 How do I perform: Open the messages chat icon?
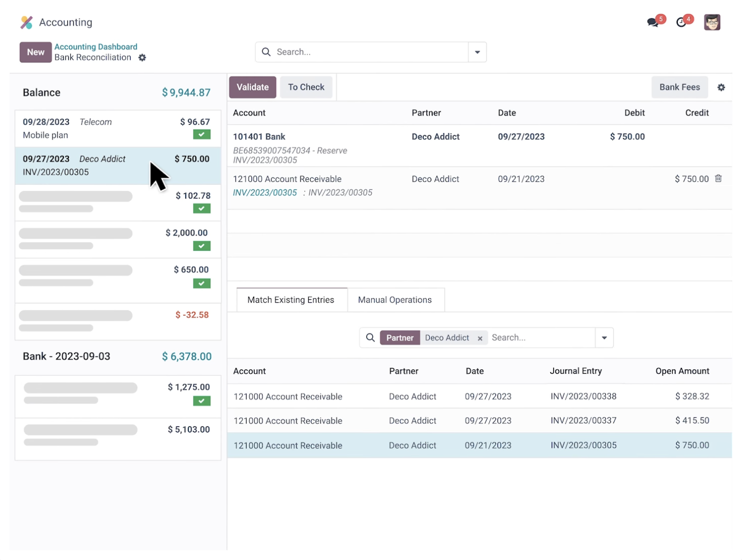click(x=653, y=22)
